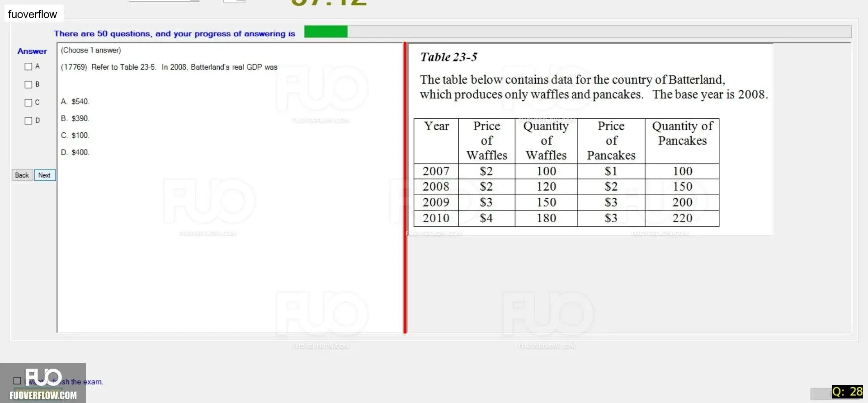Click the Quantity of Pancakes column header
Screen dimensions: 868x403
point(682,141)
